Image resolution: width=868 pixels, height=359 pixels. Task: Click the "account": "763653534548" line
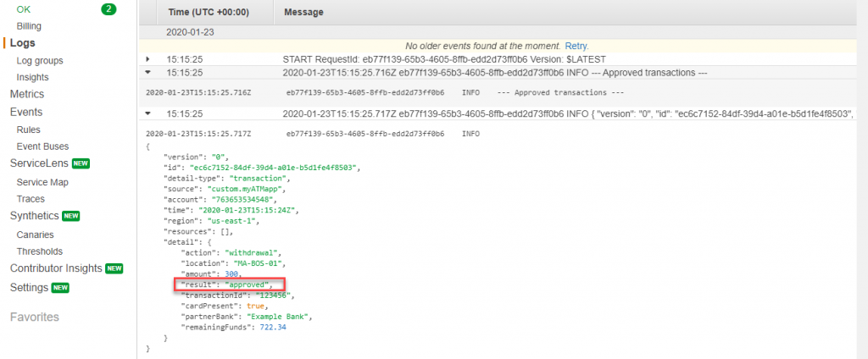coord(220,200)
